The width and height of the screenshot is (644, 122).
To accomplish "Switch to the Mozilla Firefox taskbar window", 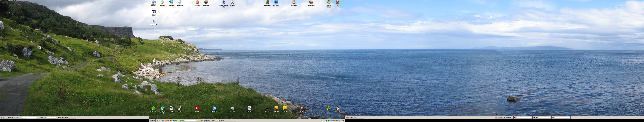I will [x=355, y=117].
